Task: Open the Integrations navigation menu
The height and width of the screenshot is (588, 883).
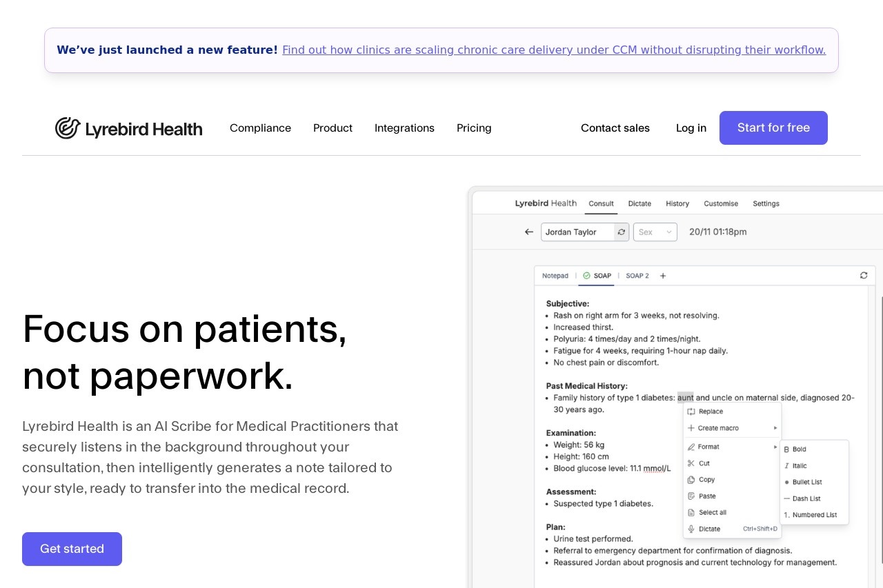Action: 404,128
